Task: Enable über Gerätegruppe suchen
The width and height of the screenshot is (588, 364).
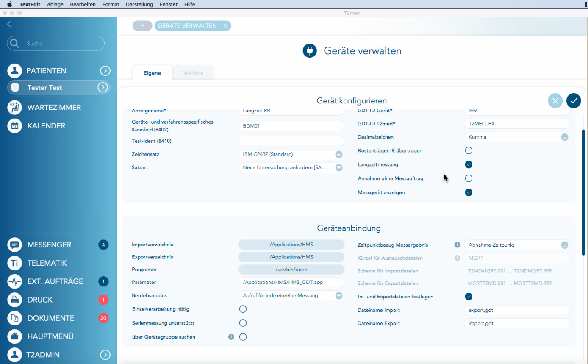Action: pyautogui.click(x=243, y=337)
